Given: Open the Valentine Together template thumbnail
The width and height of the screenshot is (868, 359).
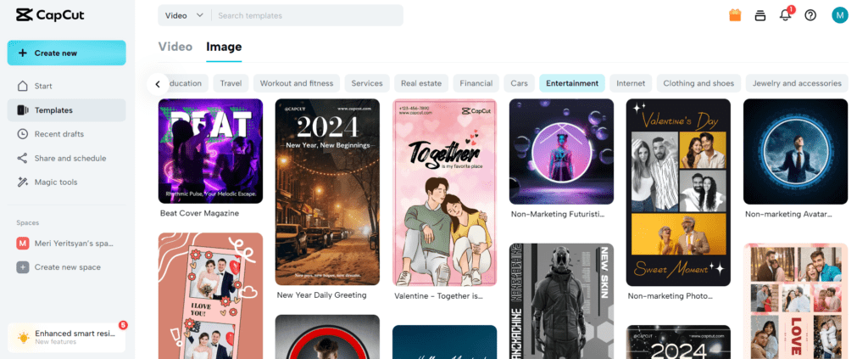Looking at the screenshot, I should coord(444,193).
